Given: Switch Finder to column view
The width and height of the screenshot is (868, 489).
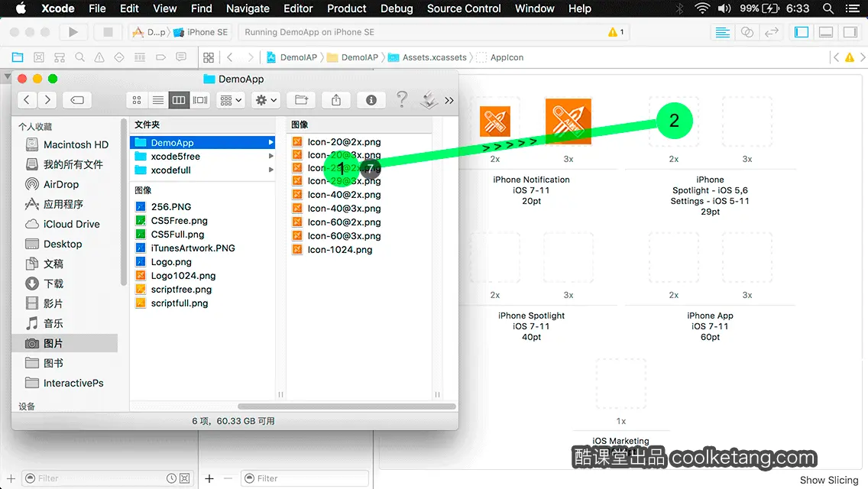Looking at the screenshot, I should pyautogui.click(x=179, y=99).
